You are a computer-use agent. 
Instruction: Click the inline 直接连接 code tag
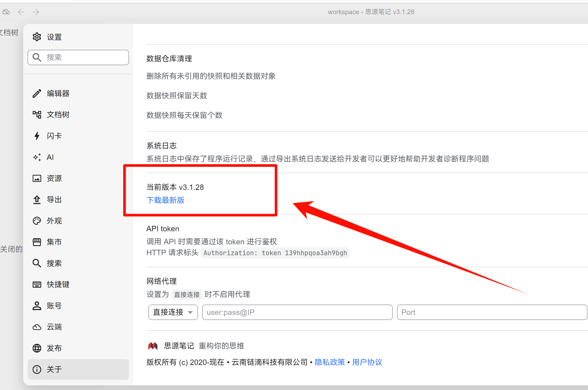[187, 294]
